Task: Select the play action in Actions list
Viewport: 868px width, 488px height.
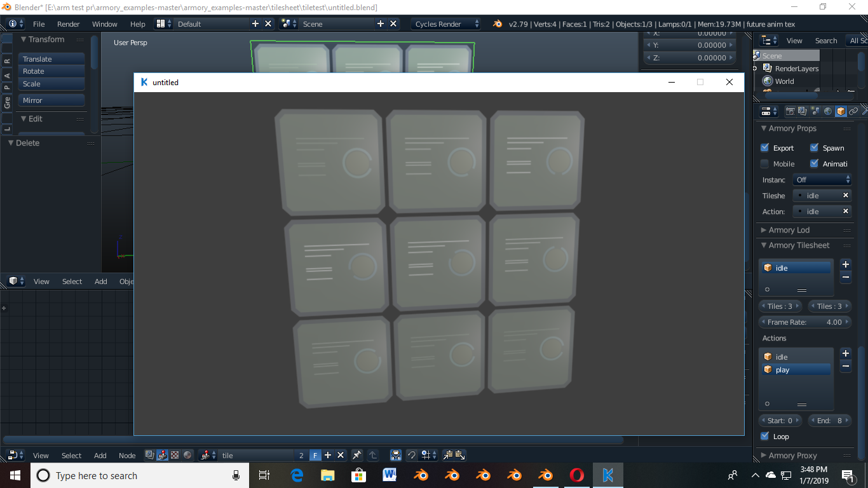Action: tap(797, 370)
